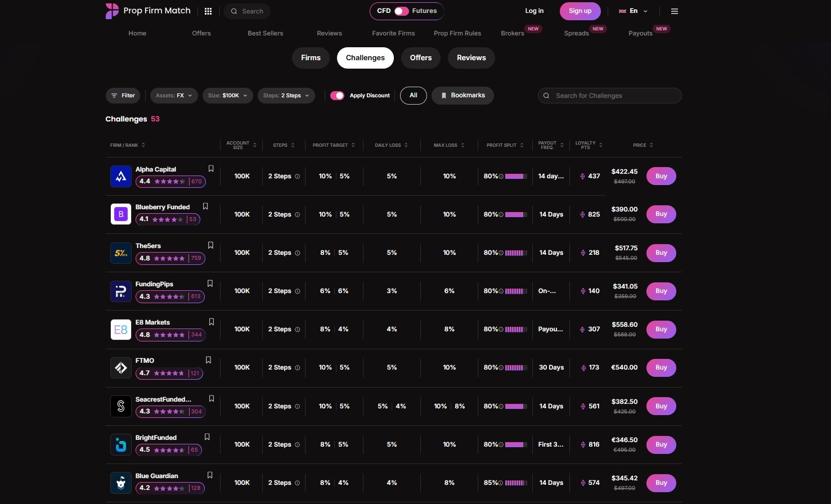Open the Assets: FX dropdown

click(174, 96)
